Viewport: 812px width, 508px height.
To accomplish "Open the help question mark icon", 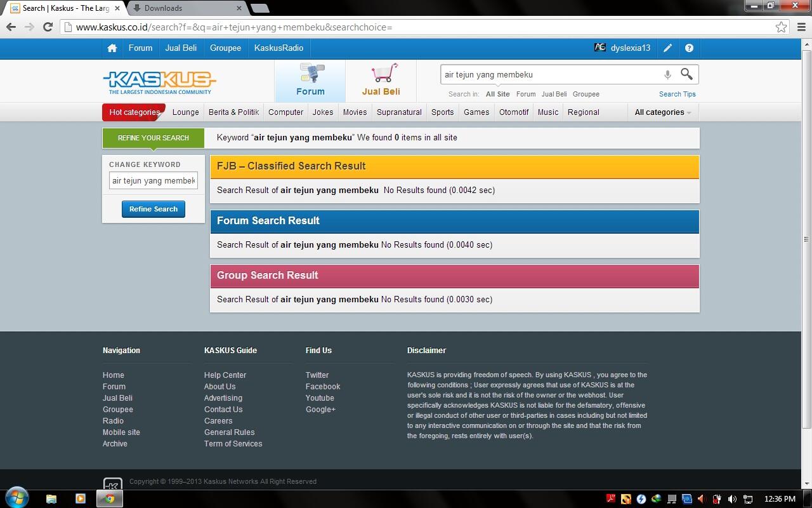I will pos(689,48).
